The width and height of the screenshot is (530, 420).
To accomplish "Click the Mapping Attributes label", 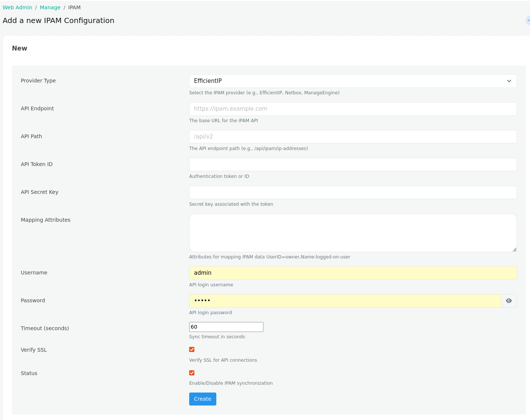I will click(x=45, y=220).
